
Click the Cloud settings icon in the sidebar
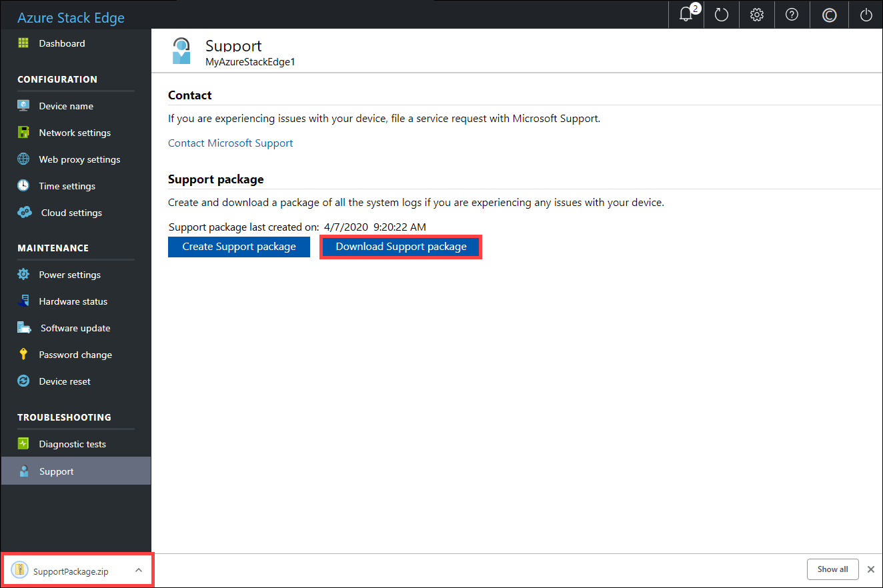click(x=25, y=212)
